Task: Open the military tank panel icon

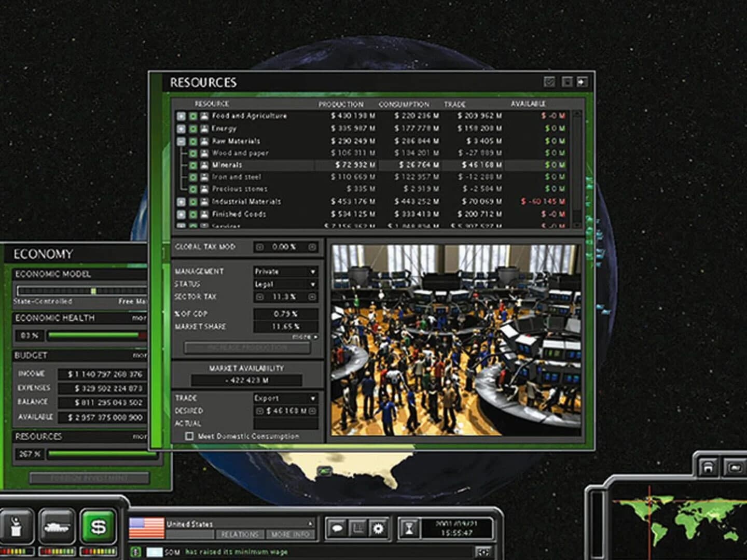Action: [56, 526]
